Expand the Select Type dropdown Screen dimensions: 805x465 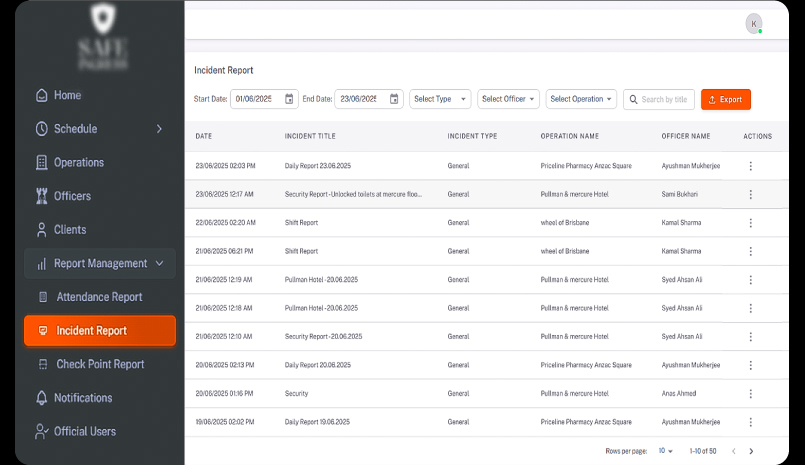pos(440,99)
